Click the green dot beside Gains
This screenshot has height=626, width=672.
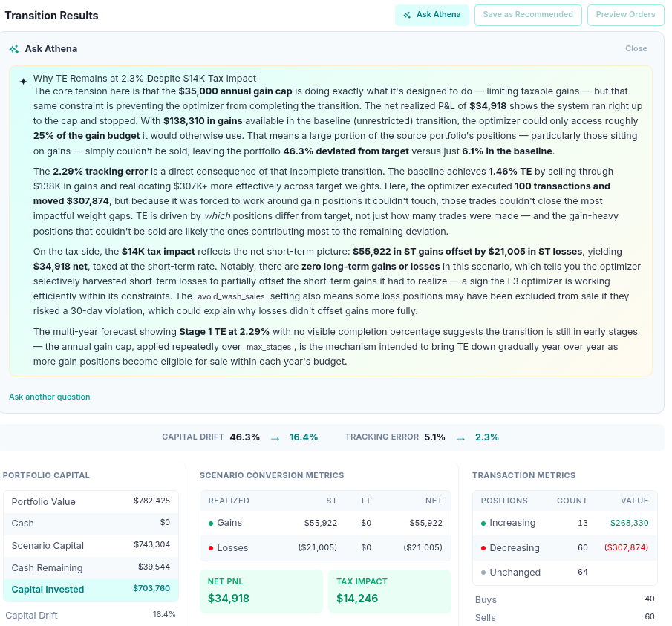coord(211,522)
